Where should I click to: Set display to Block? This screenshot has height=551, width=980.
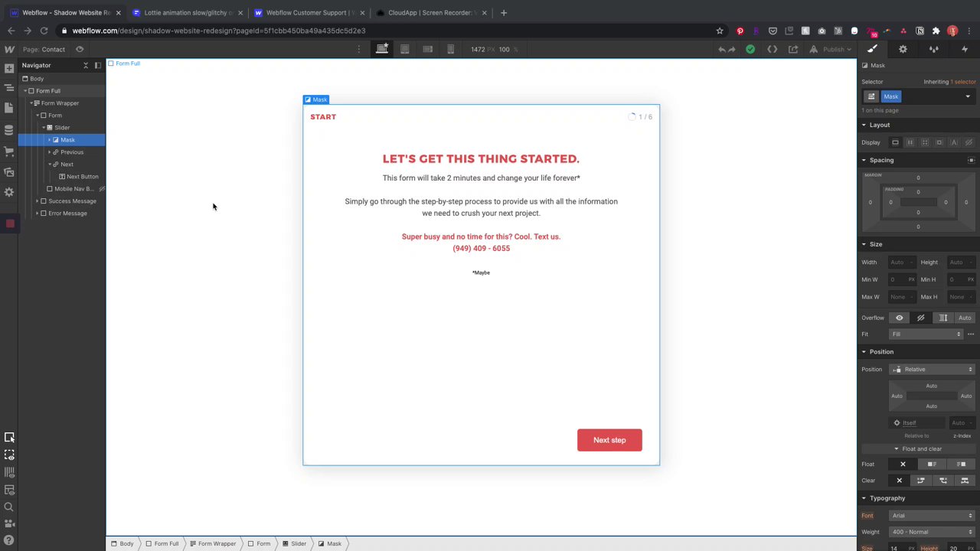coord(895,142)
